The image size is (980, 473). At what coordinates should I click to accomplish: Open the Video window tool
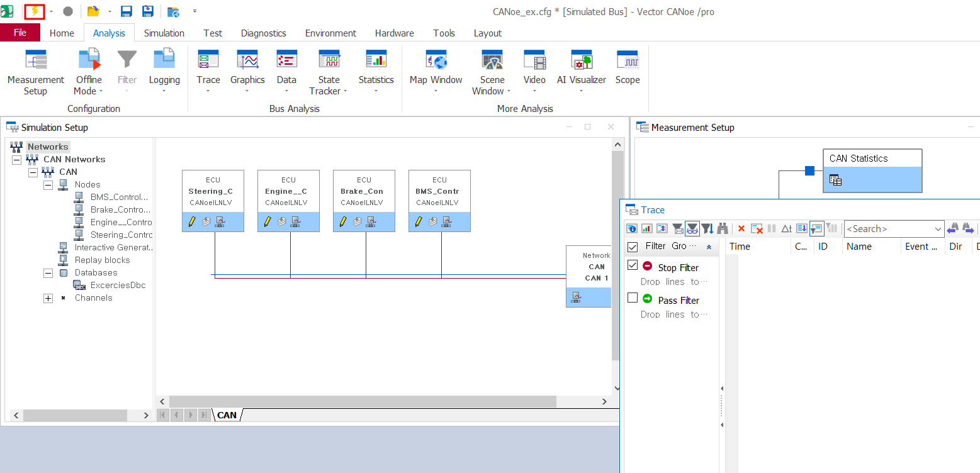coord(534,72)
